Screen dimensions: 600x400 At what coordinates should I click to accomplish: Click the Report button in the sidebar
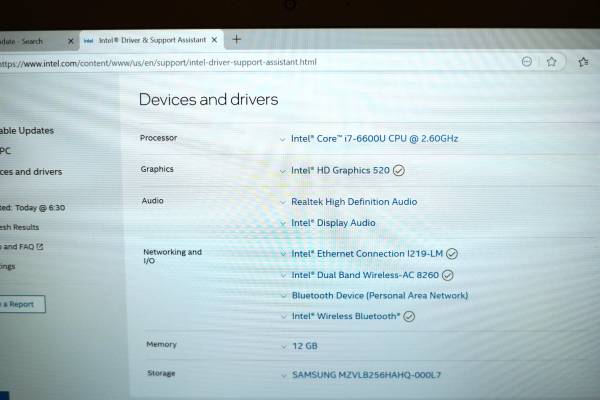[23, 304]
